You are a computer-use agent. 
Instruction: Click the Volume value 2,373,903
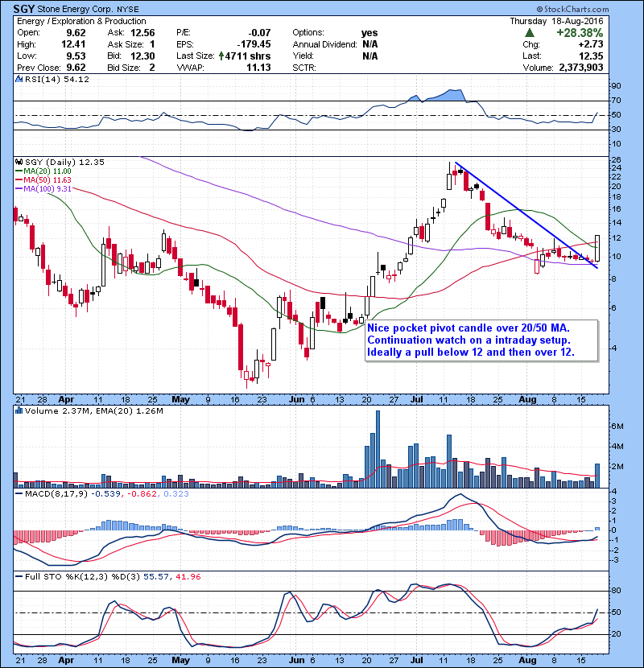(x=581, y=68)
